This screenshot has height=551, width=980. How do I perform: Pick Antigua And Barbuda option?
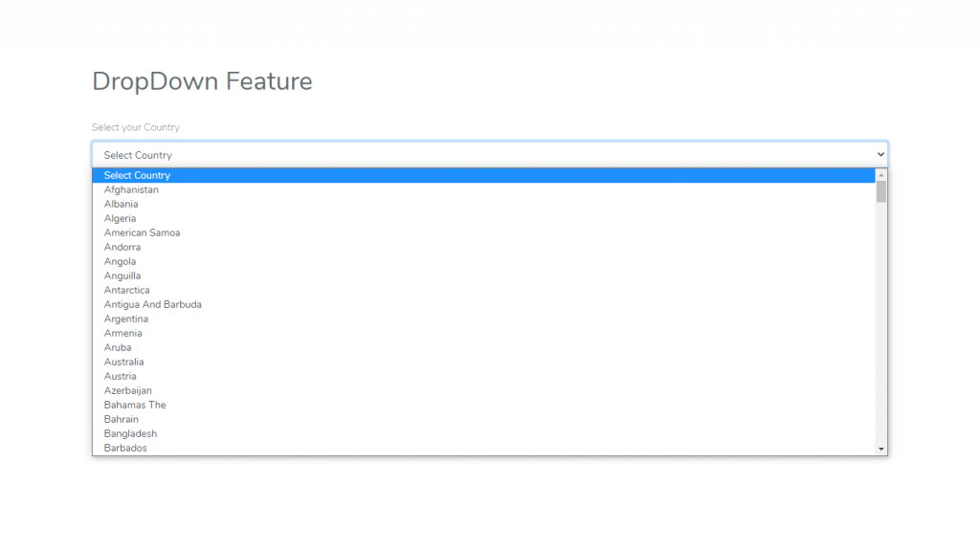153,304
